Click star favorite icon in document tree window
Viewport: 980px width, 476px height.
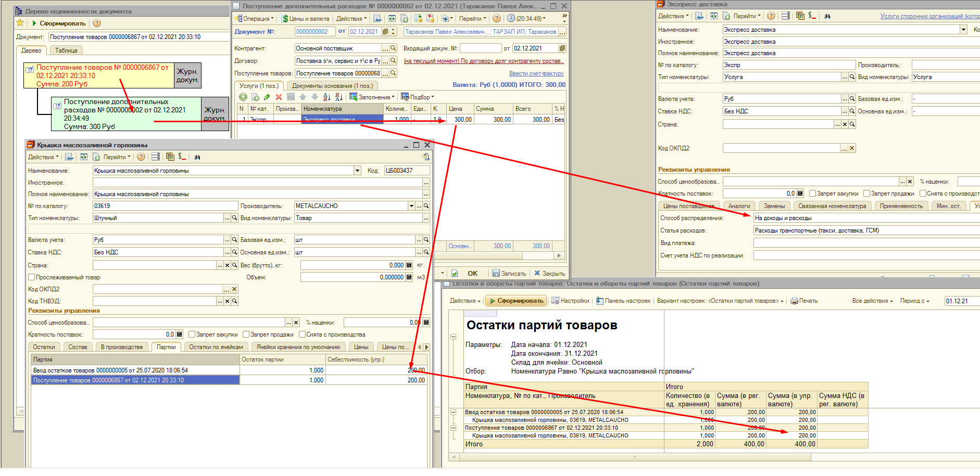20,23
